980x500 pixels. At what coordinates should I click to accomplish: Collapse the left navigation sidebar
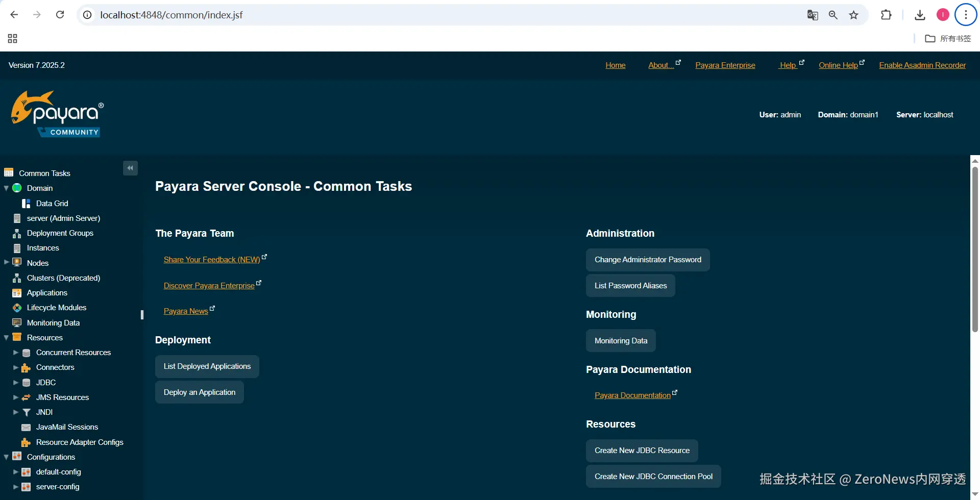point(130,168)
